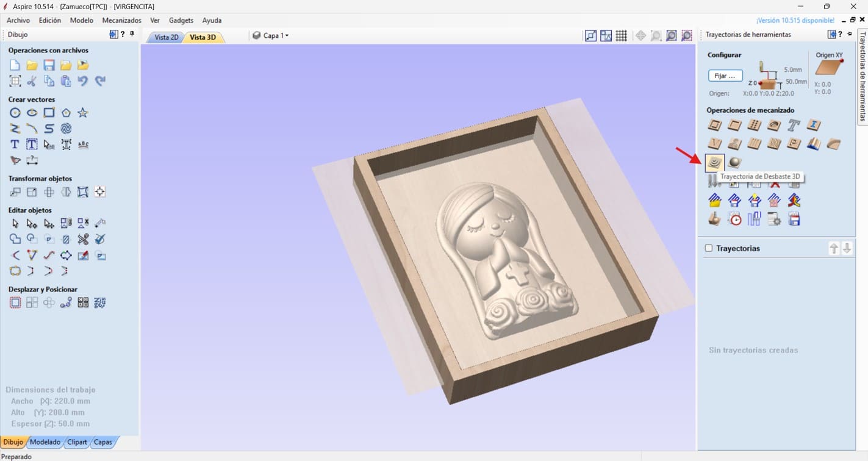Select the node editing tool

click(32, 224)
